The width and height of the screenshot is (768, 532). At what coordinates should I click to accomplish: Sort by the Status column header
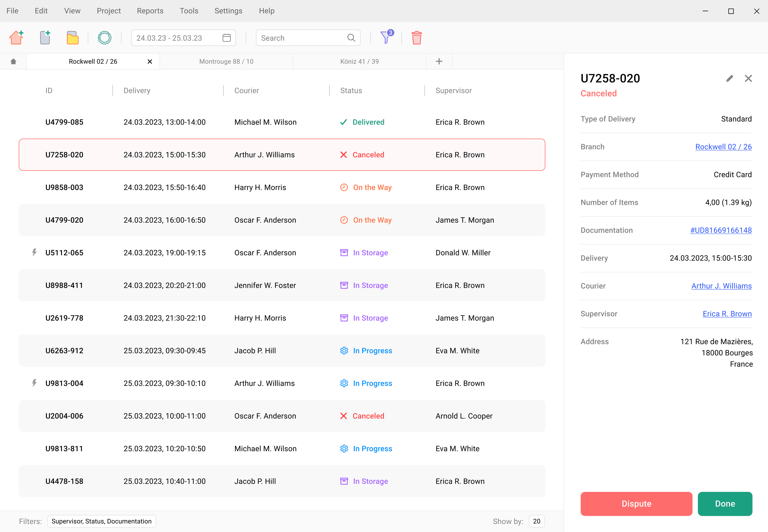(x=351, y=90)
